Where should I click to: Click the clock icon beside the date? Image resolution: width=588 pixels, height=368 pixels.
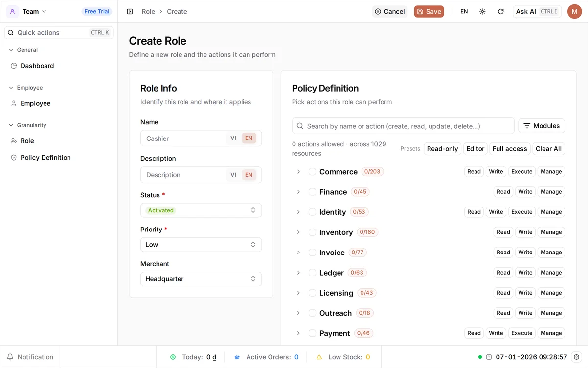(489, 357)
